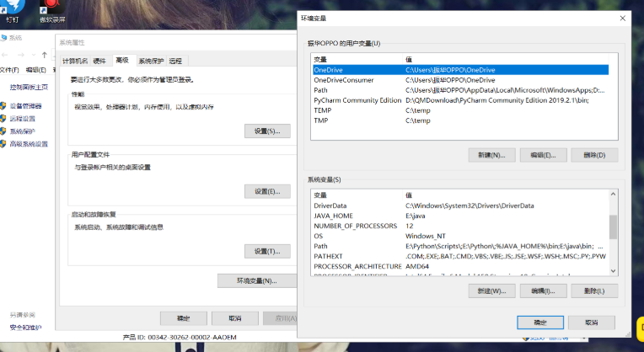
Task: Click the back arrow in the system window
Action: point(5,55)
